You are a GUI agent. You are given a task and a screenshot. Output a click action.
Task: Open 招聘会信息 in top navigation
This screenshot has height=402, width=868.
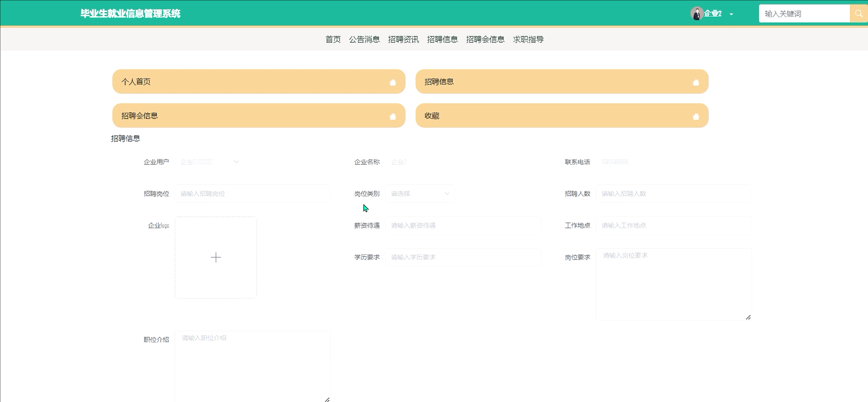pos(485,39)
